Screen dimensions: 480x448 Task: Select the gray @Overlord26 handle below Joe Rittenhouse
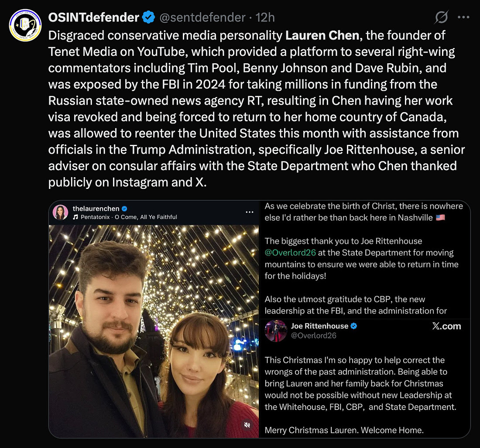313,335
